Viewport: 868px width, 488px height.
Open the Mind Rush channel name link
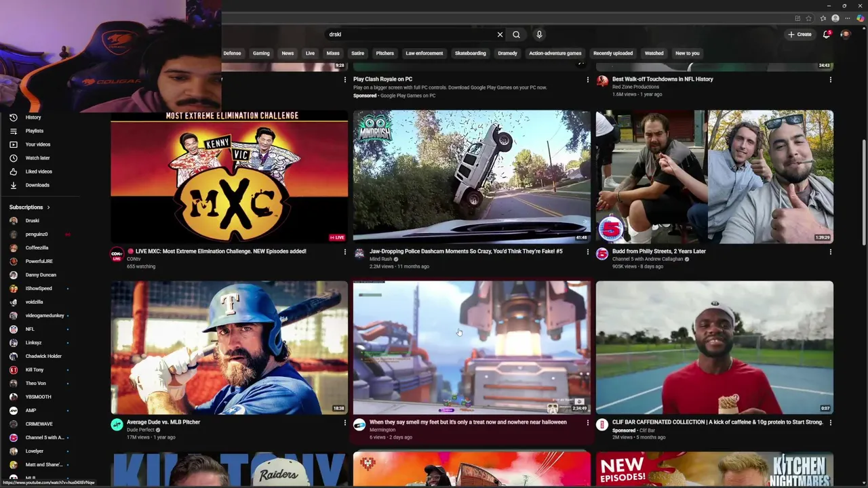point(380,259)
